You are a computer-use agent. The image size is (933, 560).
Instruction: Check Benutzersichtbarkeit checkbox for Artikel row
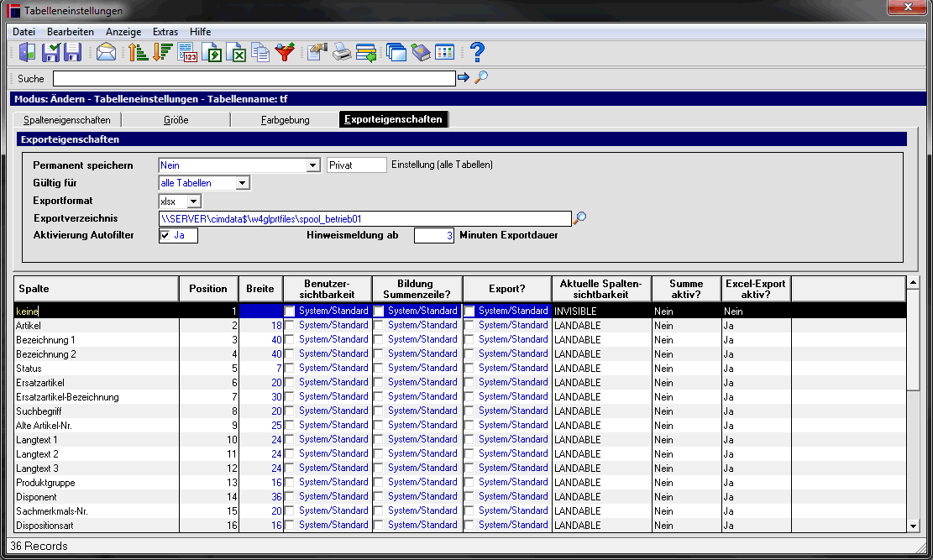click(x=289, y=326)
